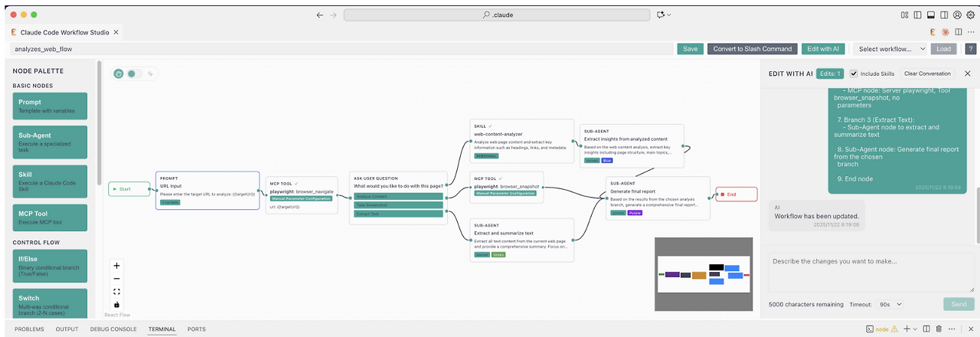Screen dimensions: 980x337
Task: Click the Load button
Action: 944,48
